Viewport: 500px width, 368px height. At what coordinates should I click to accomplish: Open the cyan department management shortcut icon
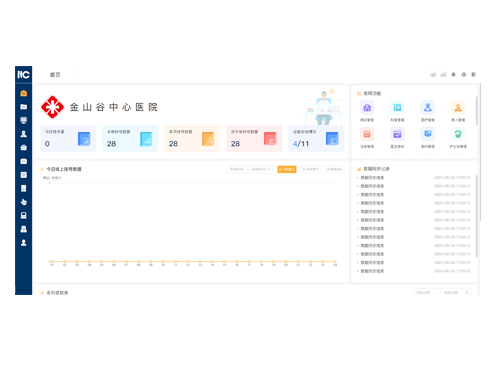397,108
